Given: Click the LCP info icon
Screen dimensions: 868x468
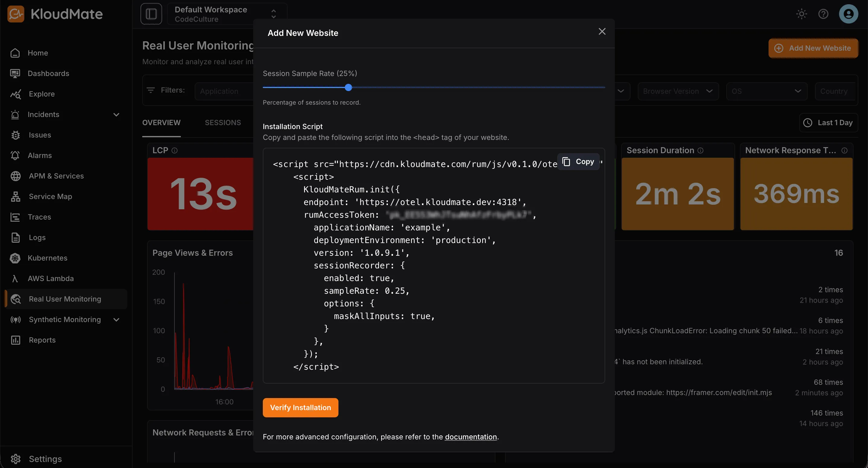Looking at the screenshot, I should pos(175,151).
